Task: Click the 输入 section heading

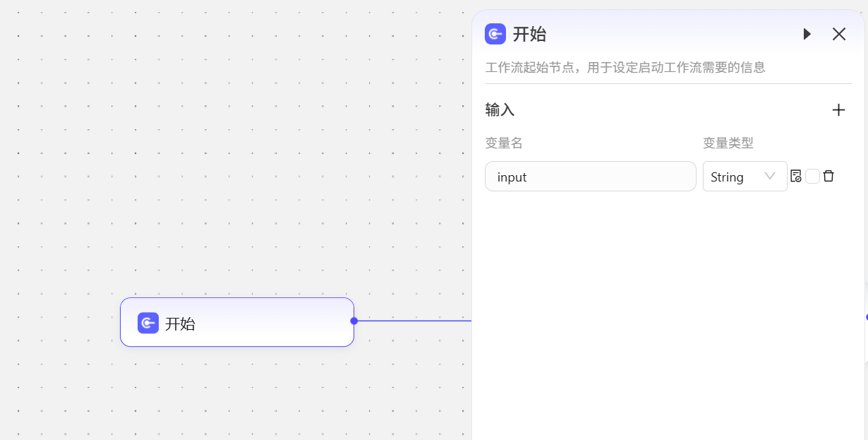Action: tap(500, 109)
